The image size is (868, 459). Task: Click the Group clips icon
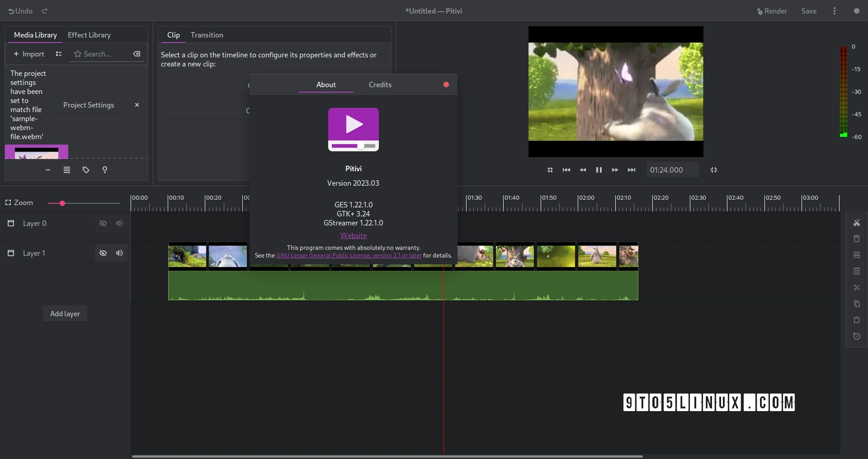(x=857, y=255)
